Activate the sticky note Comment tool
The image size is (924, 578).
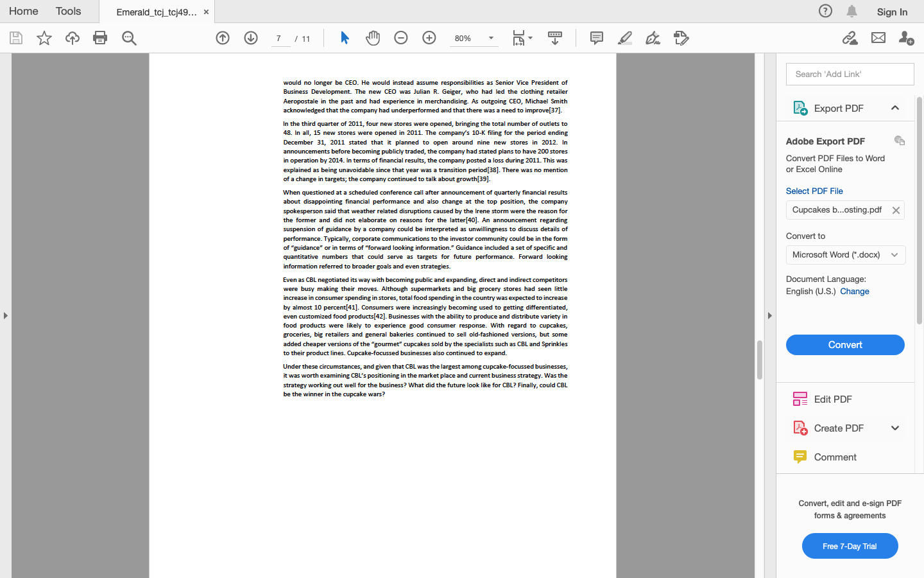pos(596,38)
